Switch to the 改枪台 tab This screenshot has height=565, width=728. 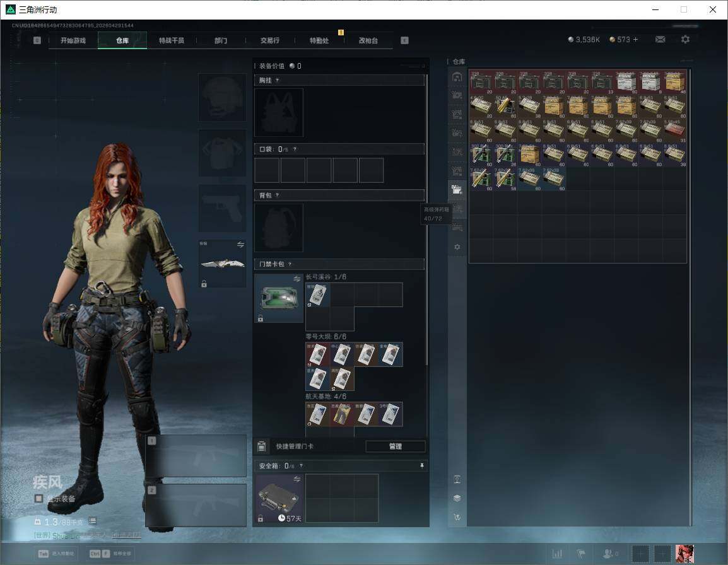[368, 40]
